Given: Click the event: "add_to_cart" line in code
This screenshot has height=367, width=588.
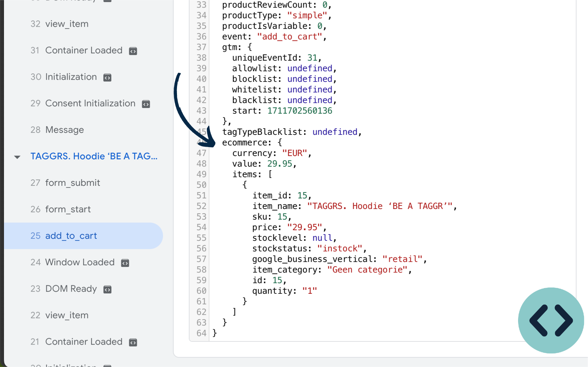Looking at the screenshot, I should tap(274, 36).
